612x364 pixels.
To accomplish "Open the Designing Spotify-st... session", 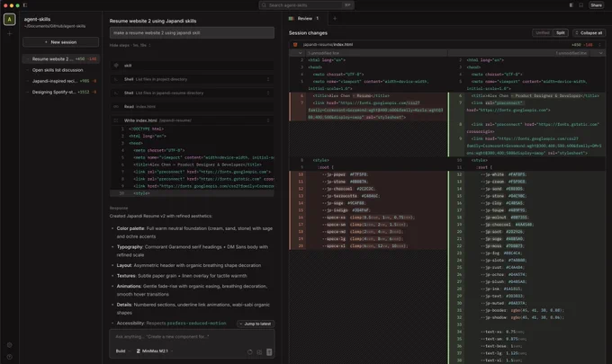I will coord(60,92).
